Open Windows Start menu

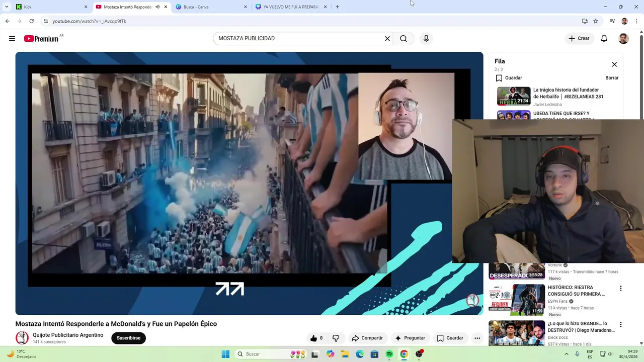pyautogui.click(x=225, y=354)
